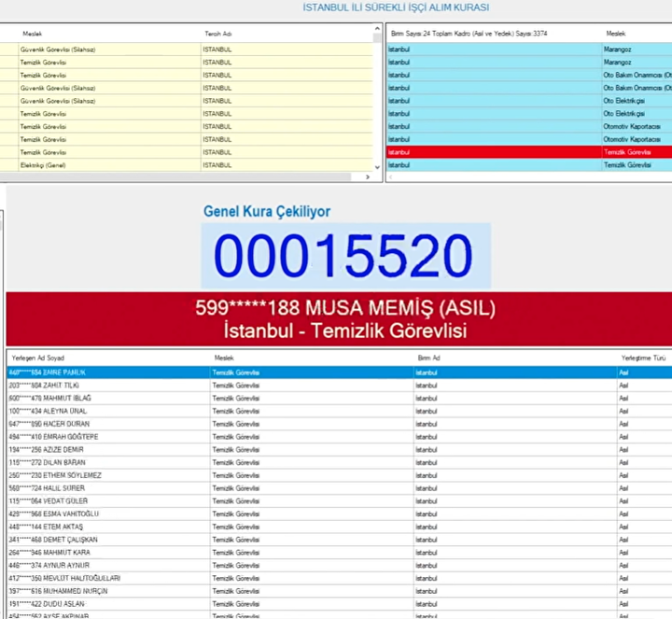The width and height of the screenshot is (672, 619).
Task: Select the 'ETHEM SÖYLEMEZ' row
Action: click(340, 475)
